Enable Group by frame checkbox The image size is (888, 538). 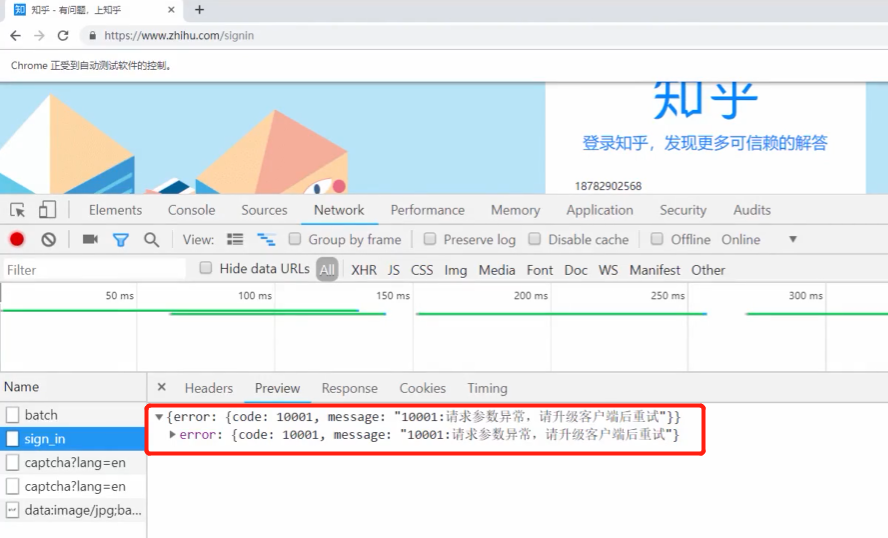coord(294,239)
